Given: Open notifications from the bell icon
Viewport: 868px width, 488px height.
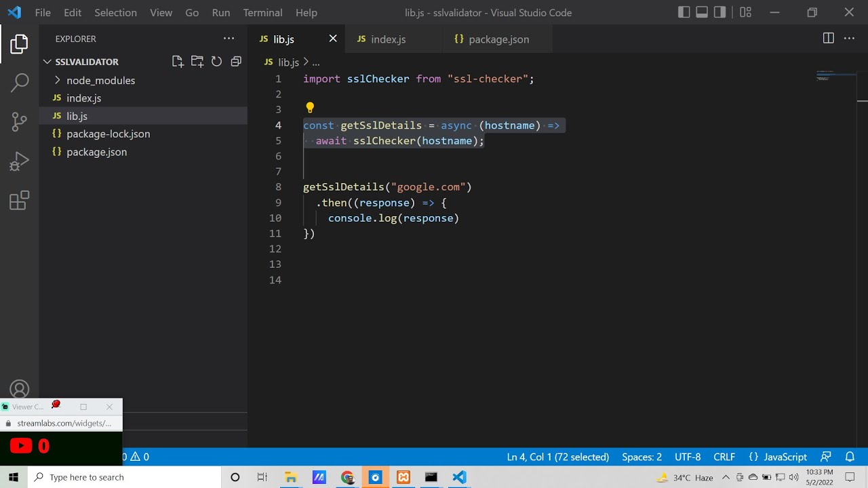Looking at the screenshot, I should point(850,457).
